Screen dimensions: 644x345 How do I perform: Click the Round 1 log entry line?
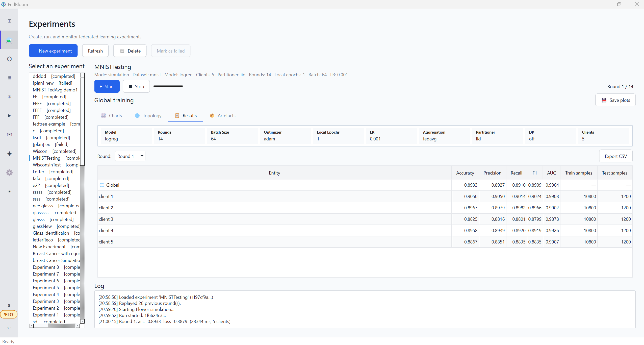point(164,321)
